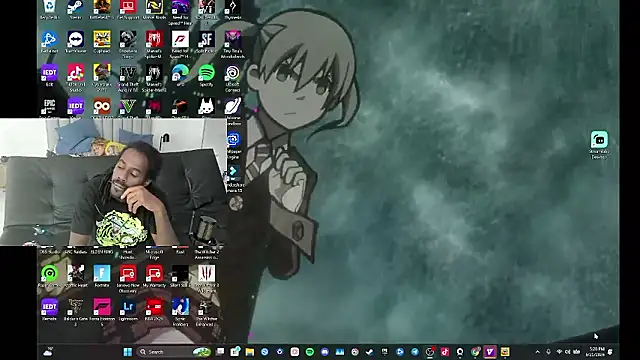The image size is (640, 360).
Task: Open the Atomic Heart desktop shortcut
Action: 76,276
